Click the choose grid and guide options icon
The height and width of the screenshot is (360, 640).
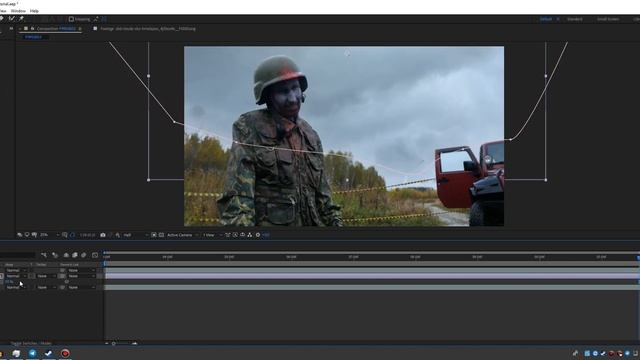(64, 235)
